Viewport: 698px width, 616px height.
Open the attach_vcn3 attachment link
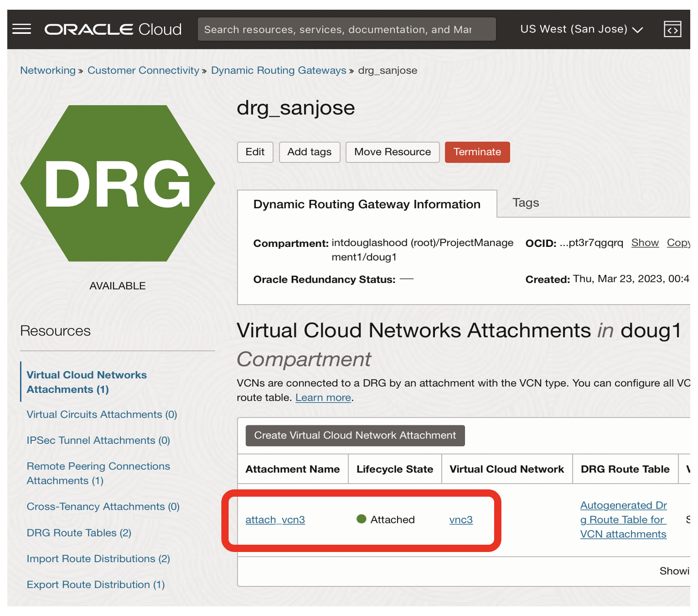pyautogui.click(x=275, y=520)
